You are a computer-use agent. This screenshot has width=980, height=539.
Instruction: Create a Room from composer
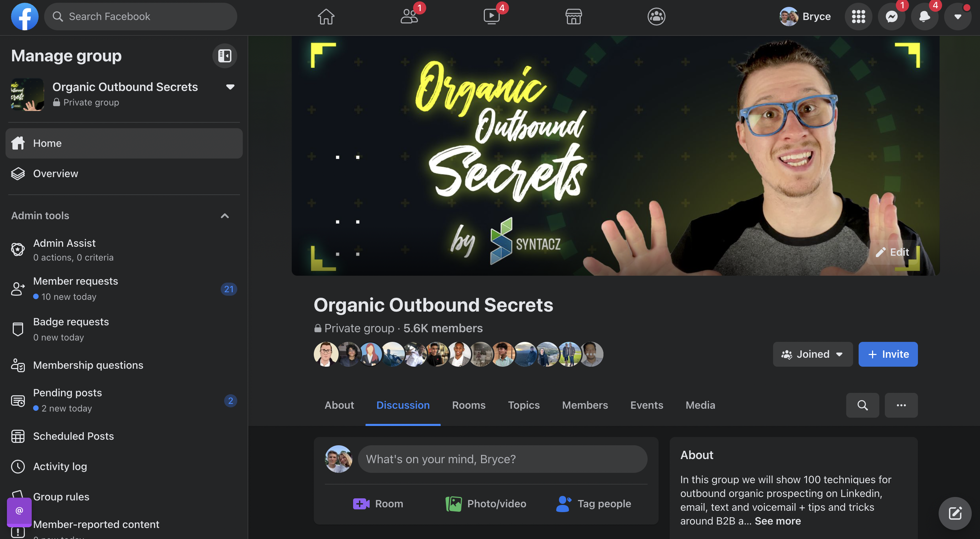pyautogui.click(x=378, y=504)
